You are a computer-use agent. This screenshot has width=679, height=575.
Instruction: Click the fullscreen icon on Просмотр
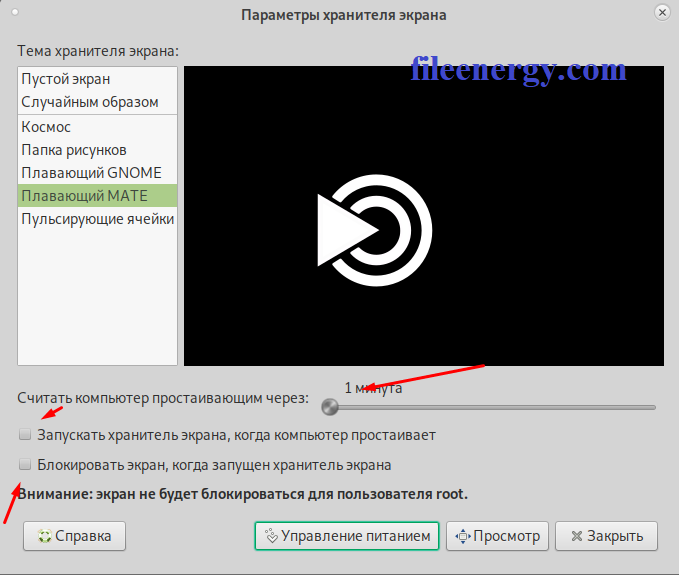[x=462, y=536]
